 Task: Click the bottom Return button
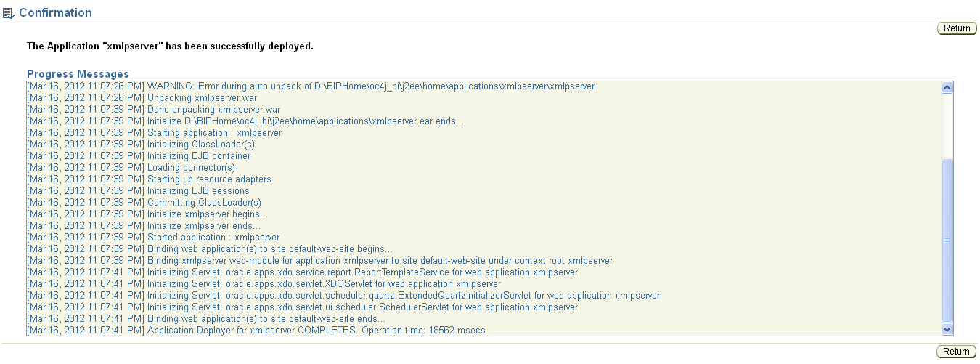tap(957, 352)
